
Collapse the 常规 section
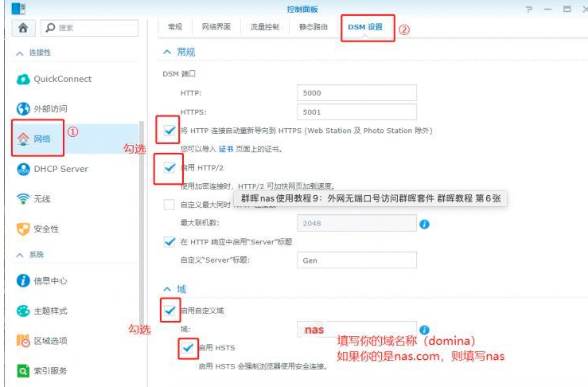(x=167, y=52)
